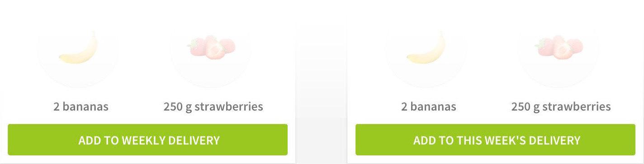
Task: Tap the faded circle behind the right card's strawberries
Action: tap(559, 51)
